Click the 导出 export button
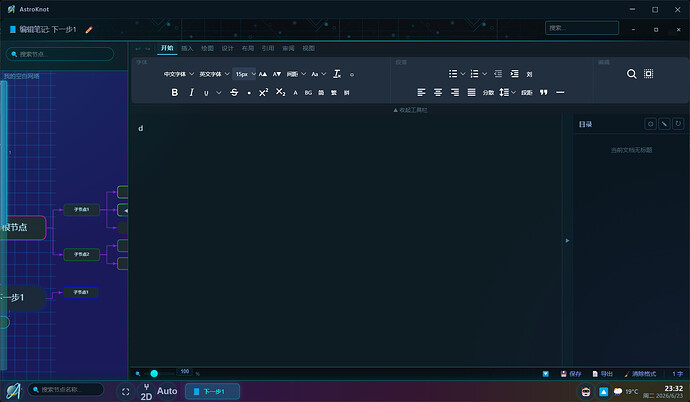The height and width of the screenshot is (402, 690). 602,374
